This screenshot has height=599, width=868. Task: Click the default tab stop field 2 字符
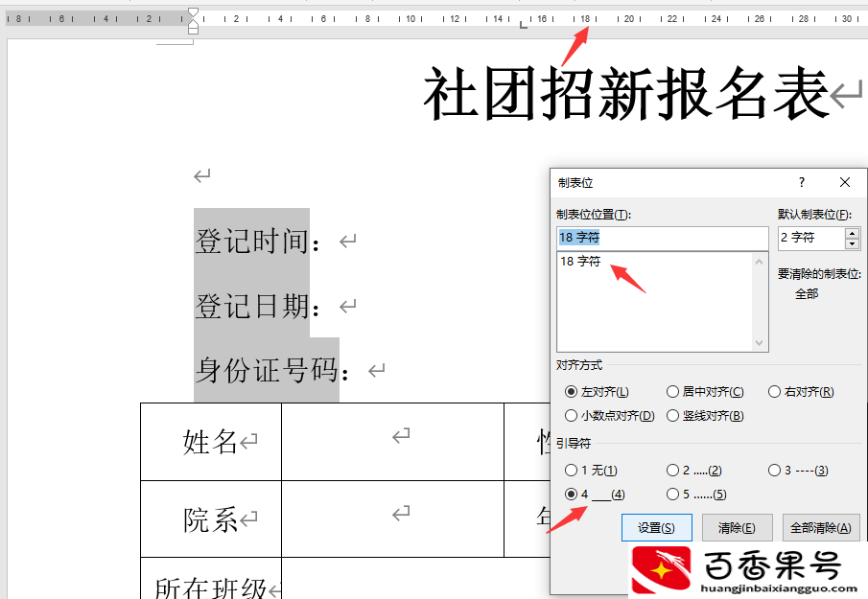811,238
